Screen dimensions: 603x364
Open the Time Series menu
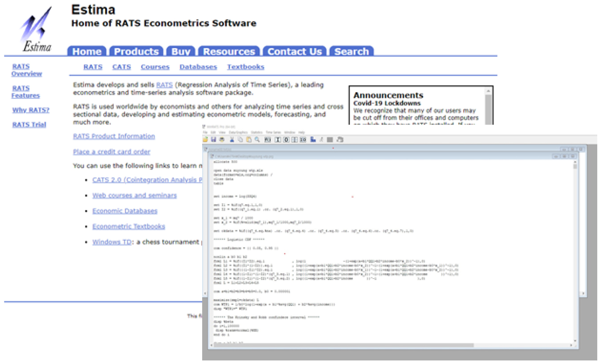click(273, 133)
